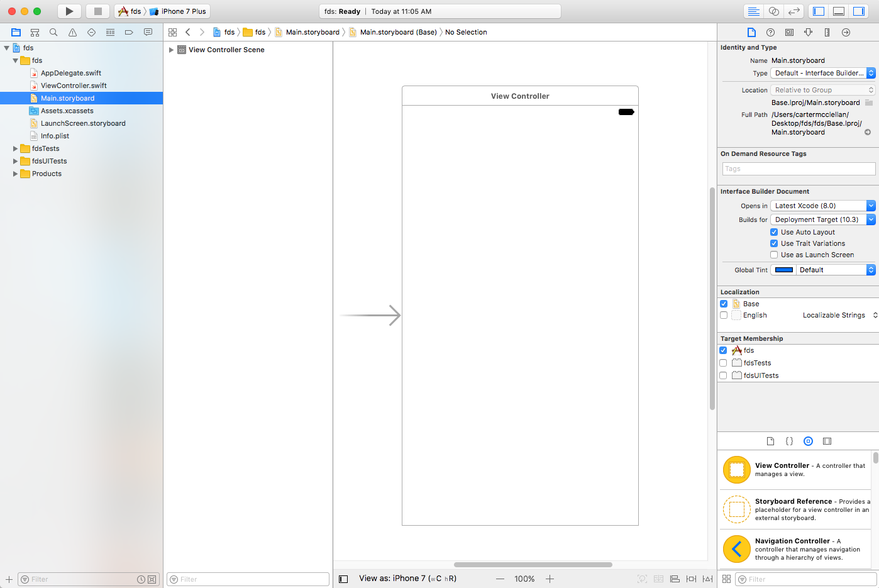The height and width of the screenshot is (588, 879).
Task: Toggle the Use Auto Layout checkbox
Action: point(774,232)
